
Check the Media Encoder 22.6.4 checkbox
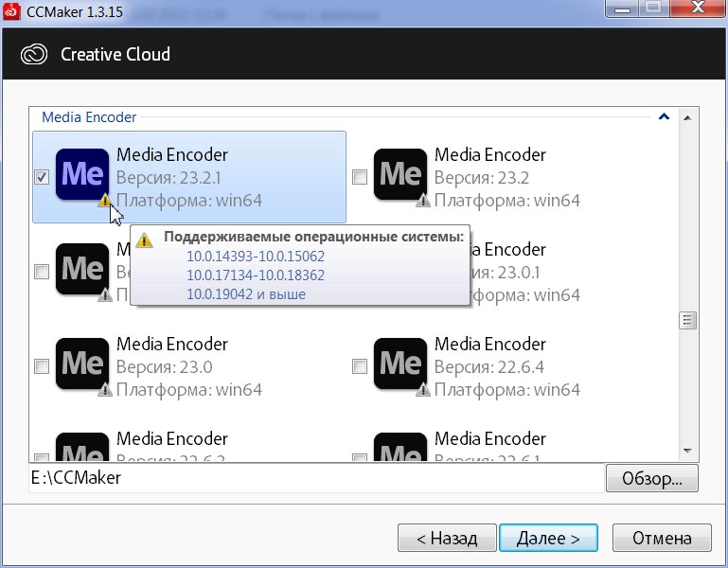(x=360, y=366)
